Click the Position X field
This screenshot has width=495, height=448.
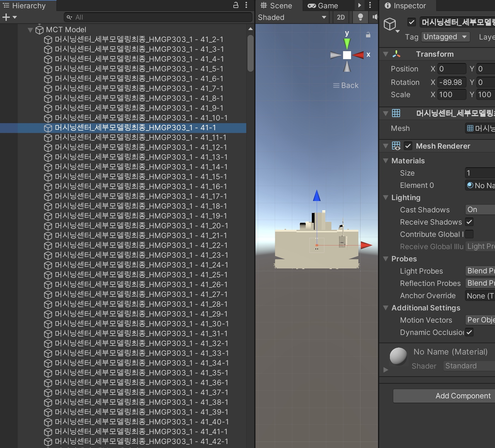(x=452, y=69)
